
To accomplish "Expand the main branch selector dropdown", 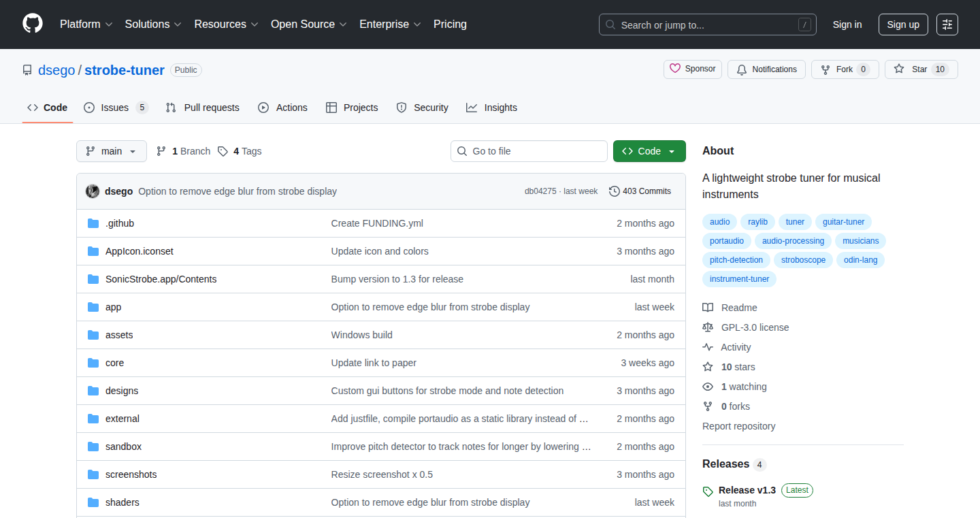I will 112,151.
